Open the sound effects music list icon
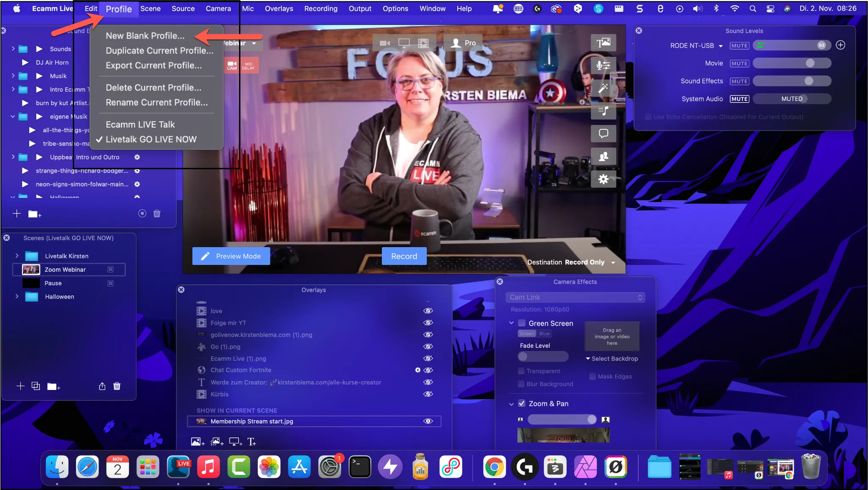The width and height of the screenshot is (868, 490). [603, 111]
